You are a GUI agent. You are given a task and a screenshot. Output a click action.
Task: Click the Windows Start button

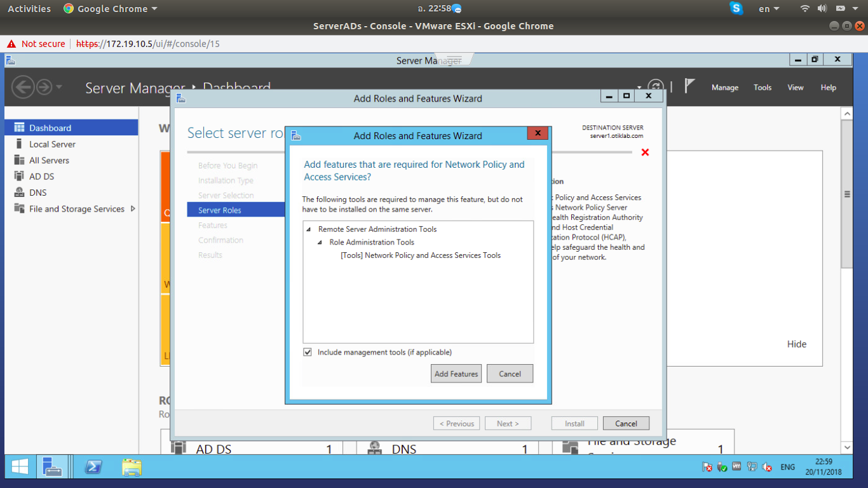pyautogui.click(x=20, y=468)
